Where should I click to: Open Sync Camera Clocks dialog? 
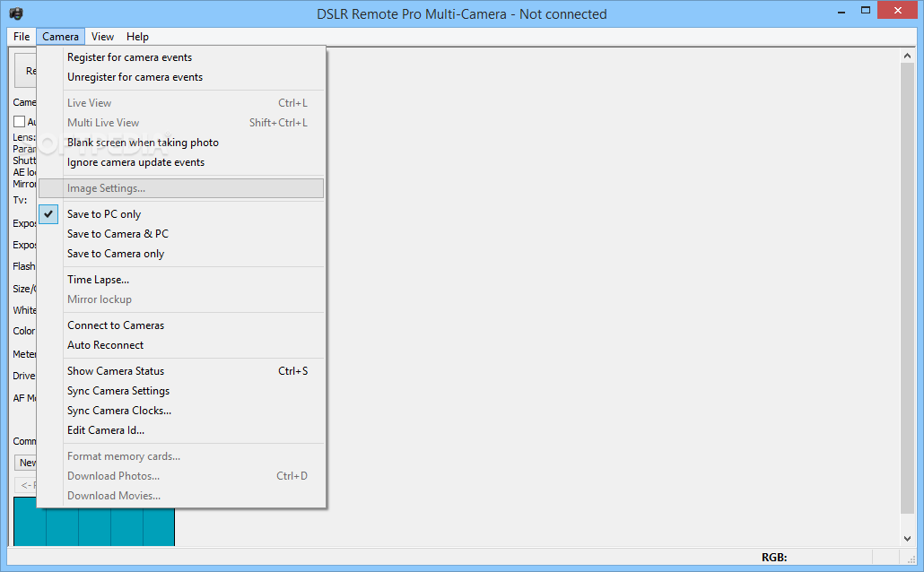click(x=181, y=411)
